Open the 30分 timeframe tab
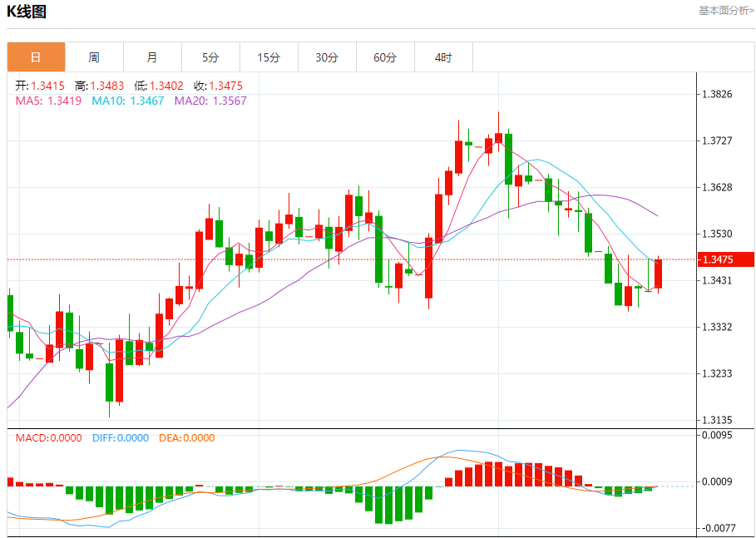The width and height of the screenshot is (756, 538). pos(328,57)
